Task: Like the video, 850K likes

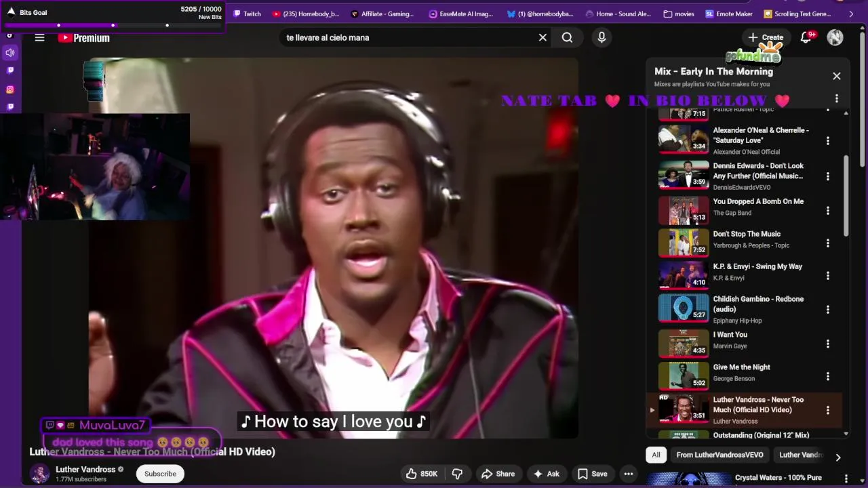Action: [421, 474]
